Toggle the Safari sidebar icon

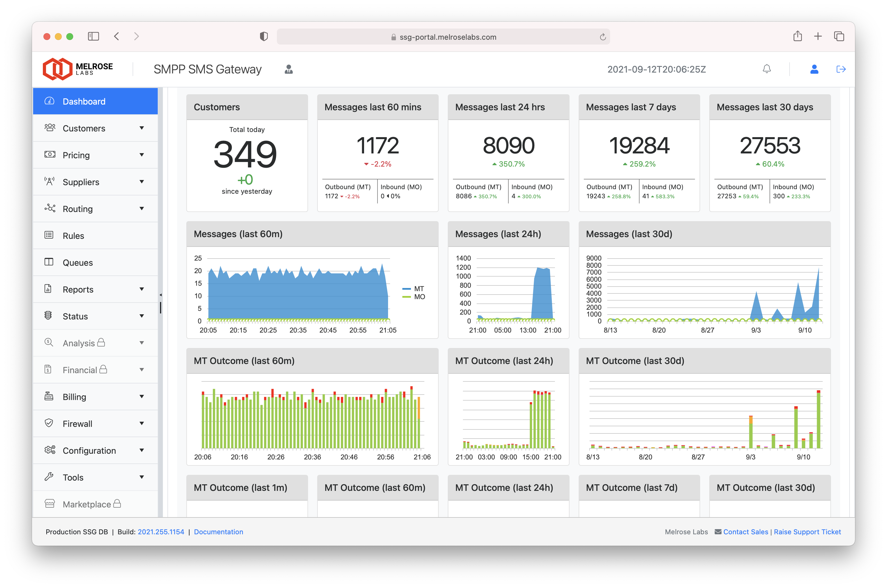pyautogui.click(x=93, y=36)
